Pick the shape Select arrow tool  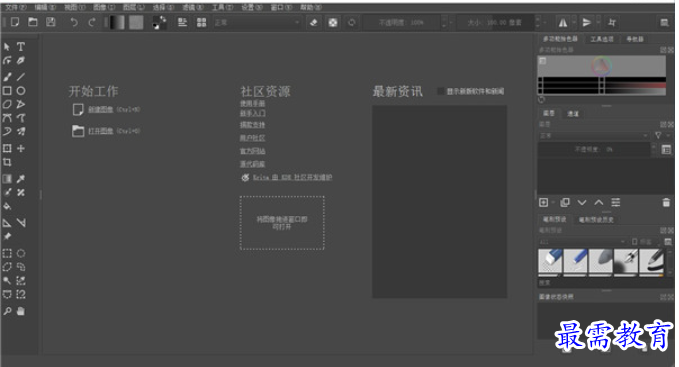click(7, 47)
